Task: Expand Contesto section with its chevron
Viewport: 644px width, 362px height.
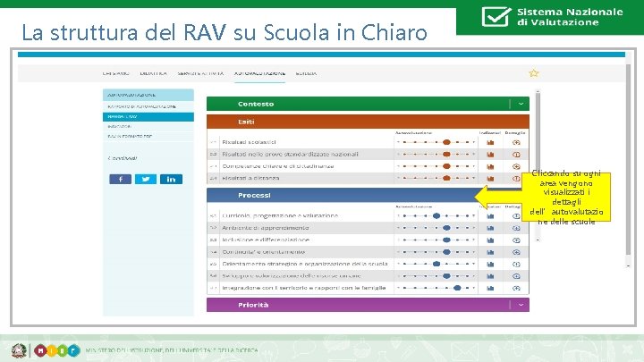Action: (521, 104)
